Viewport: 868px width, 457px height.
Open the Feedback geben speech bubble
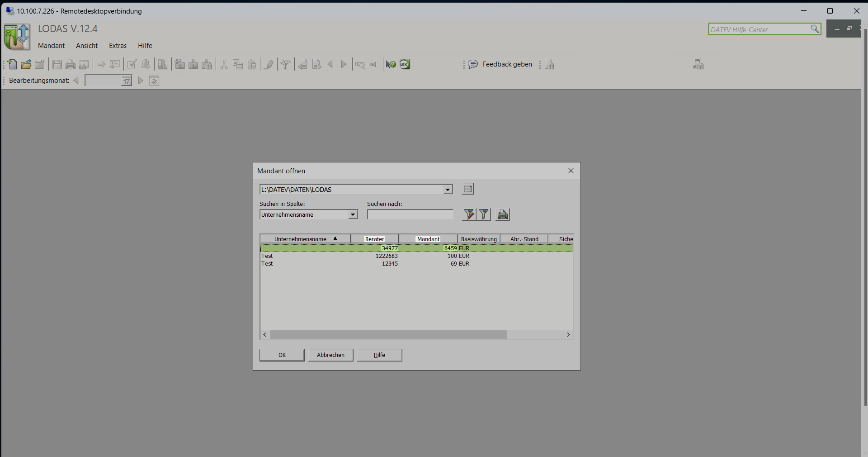point(473,64)
